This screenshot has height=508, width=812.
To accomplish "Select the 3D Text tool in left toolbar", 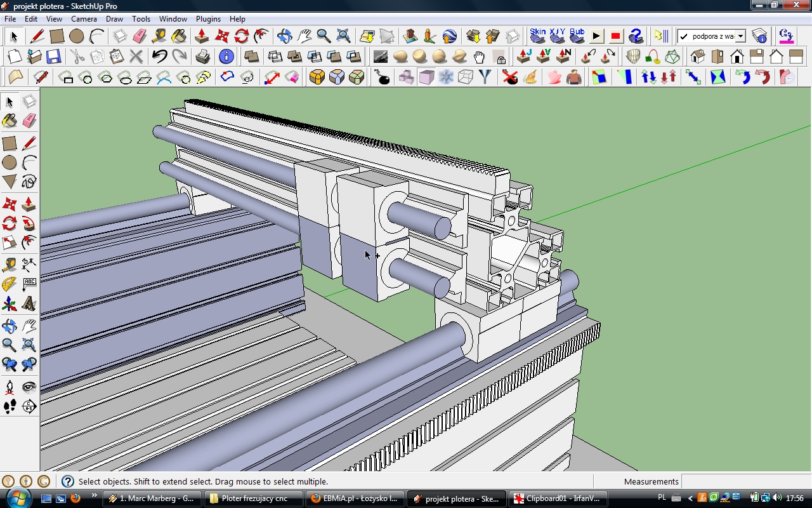I will (29, 304).
